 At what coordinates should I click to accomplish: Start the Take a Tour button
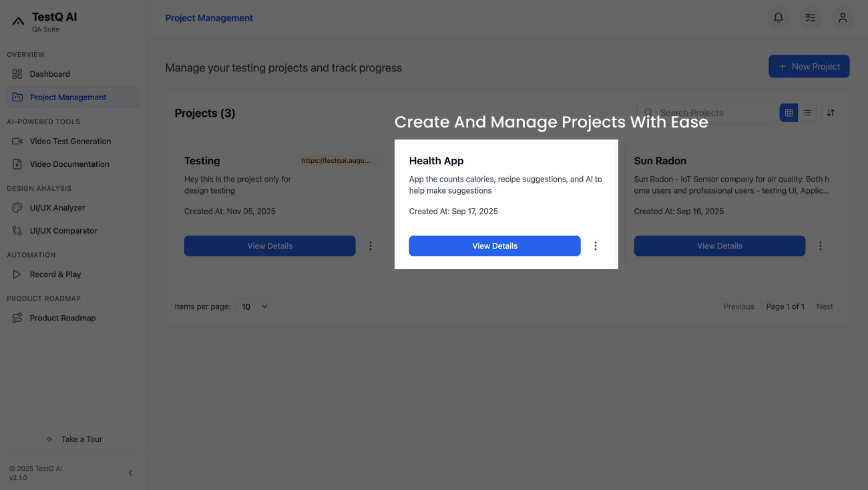pyautogui.click(x=73, y=439)
